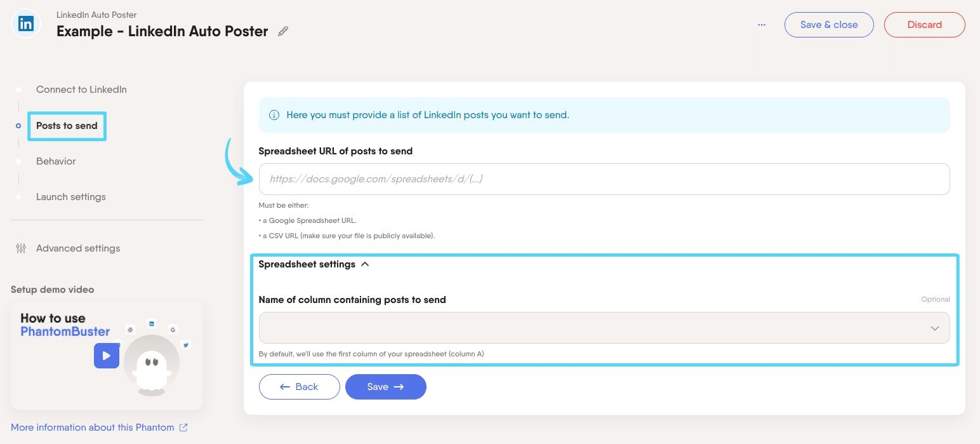
Task: Click the LinkedIn logo icon
Action: (26, 25)
